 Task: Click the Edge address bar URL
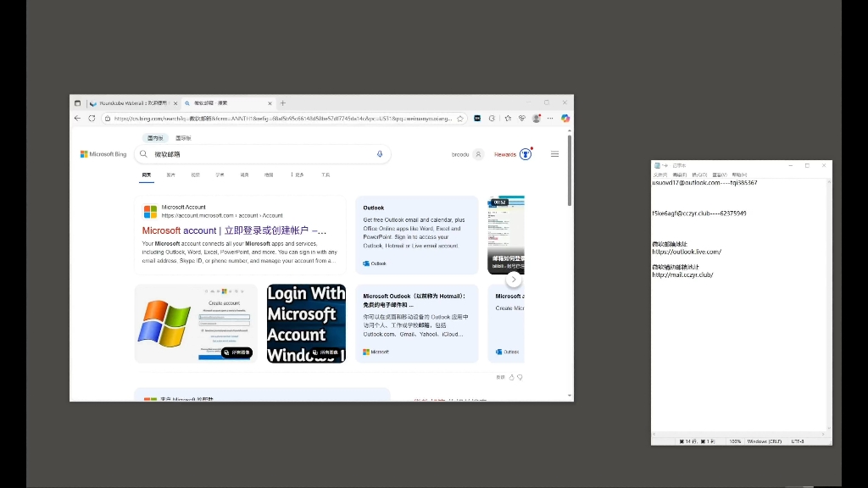click(283, 119)
